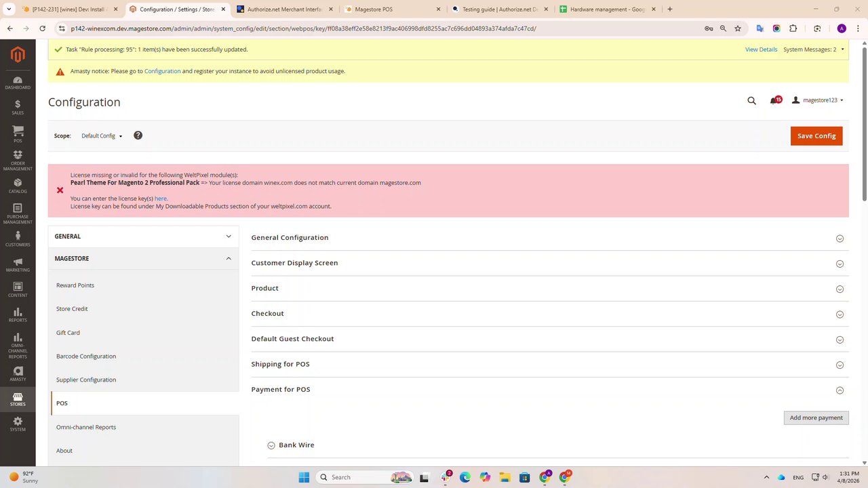Open the Chrome profile avatar
Screen dimensions: 868x488
842,28
